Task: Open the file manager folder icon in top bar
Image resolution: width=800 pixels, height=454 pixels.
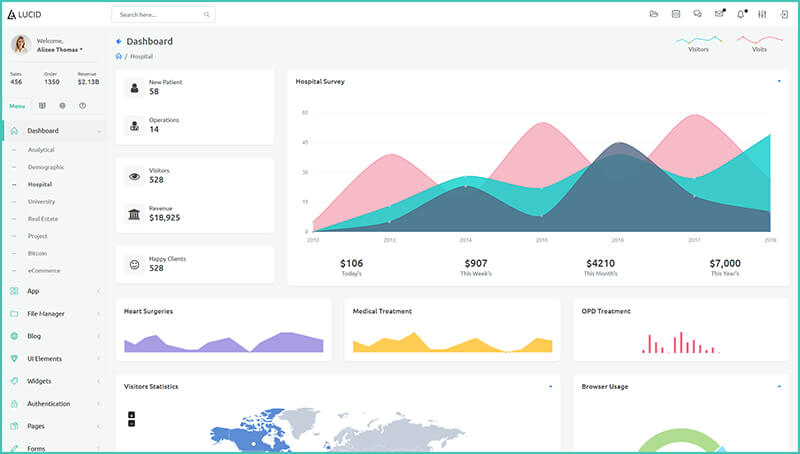Action: pyautogui.click(x=653, y=14)
